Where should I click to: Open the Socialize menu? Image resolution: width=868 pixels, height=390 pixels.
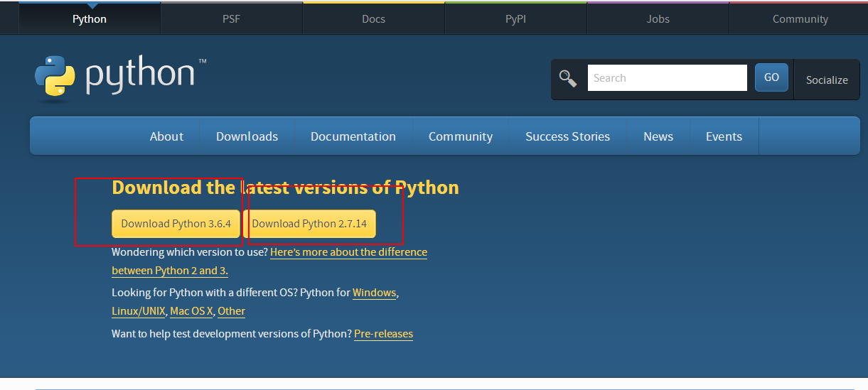tap(827, 80)
